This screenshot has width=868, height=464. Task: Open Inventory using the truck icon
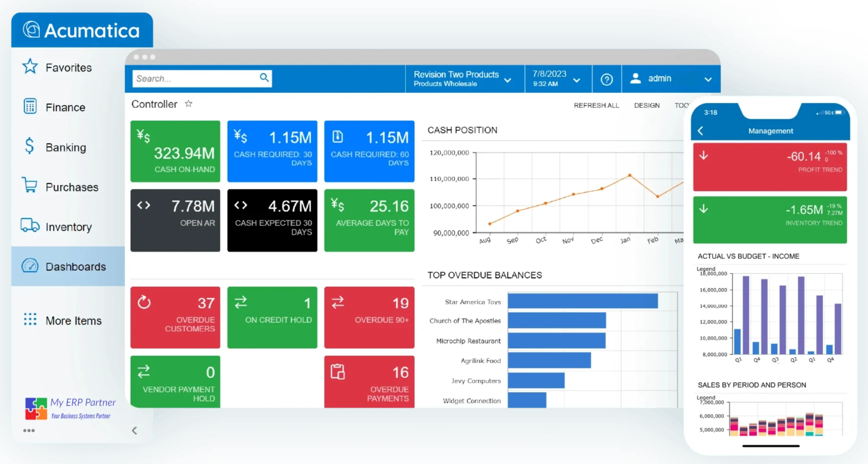[30, 225]
